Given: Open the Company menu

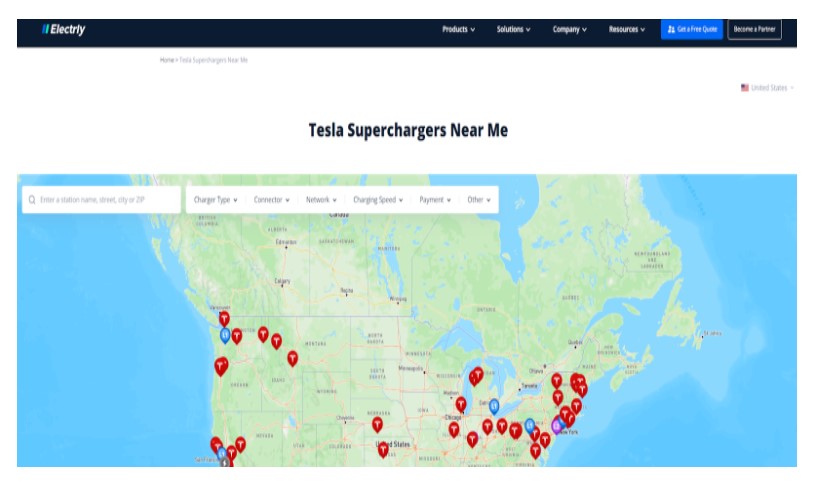Looking at the screenshot, I should pos(569,29).
